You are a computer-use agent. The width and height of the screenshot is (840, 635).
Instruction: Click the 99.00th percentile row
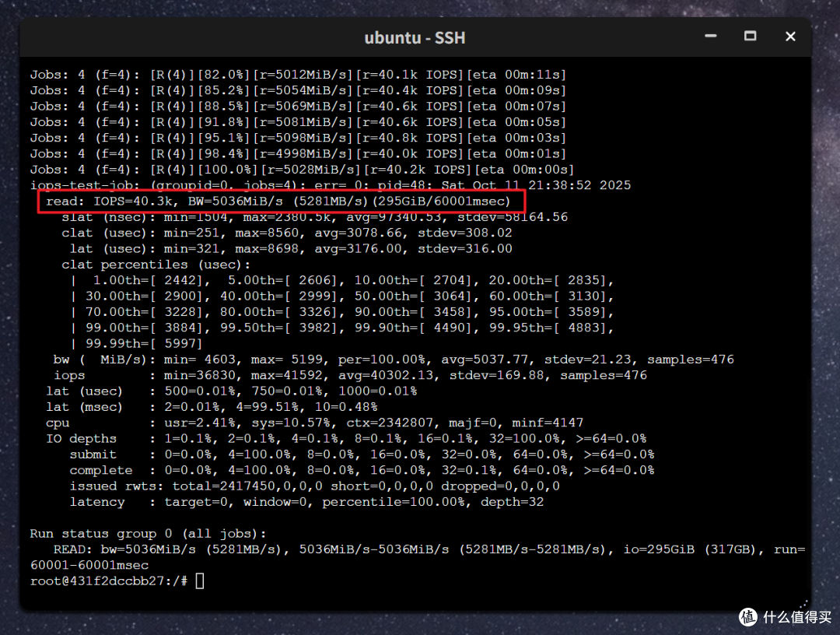coord(341,328)
